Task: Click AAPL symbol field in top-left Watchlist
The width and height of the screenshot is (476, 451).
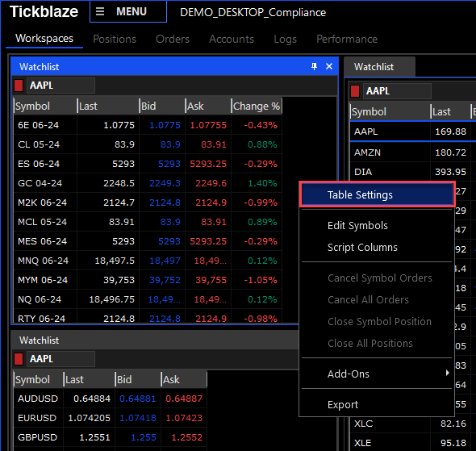Action: 61,86
